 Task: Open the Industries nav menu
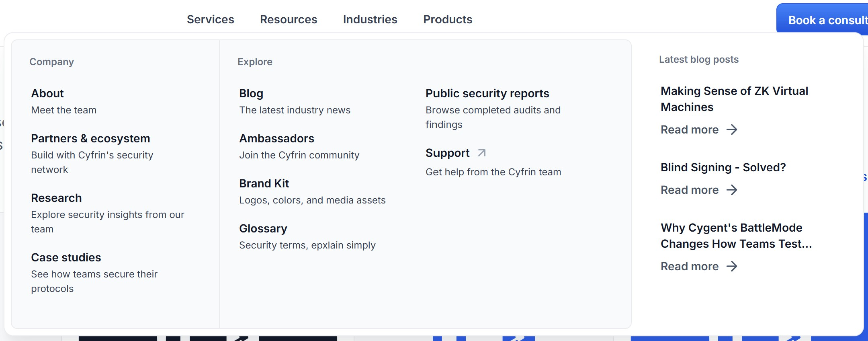pyautogui.click(x=370, y=19)
